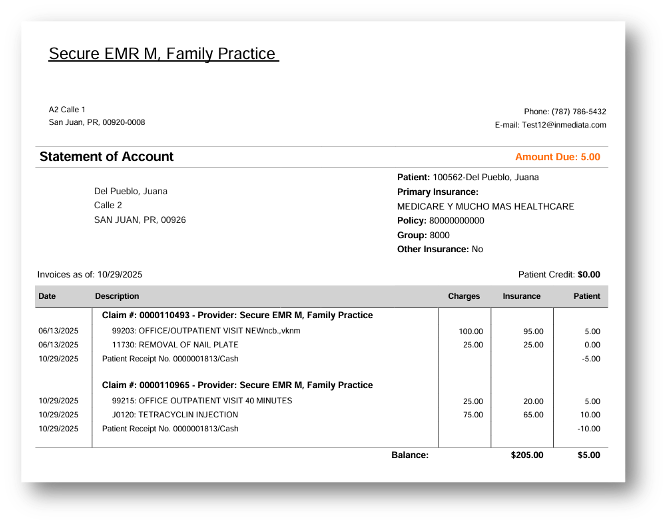The height and width of the screenshot is (526, 668).
Task: Select the Statement of Account heading
Action: click(106, 157)
